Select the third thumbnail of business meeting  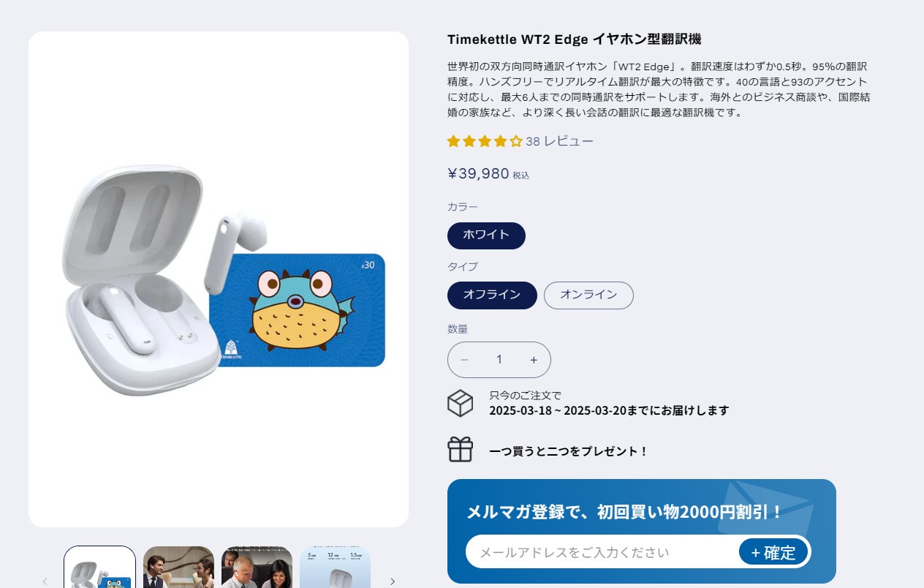pos(257,568)
